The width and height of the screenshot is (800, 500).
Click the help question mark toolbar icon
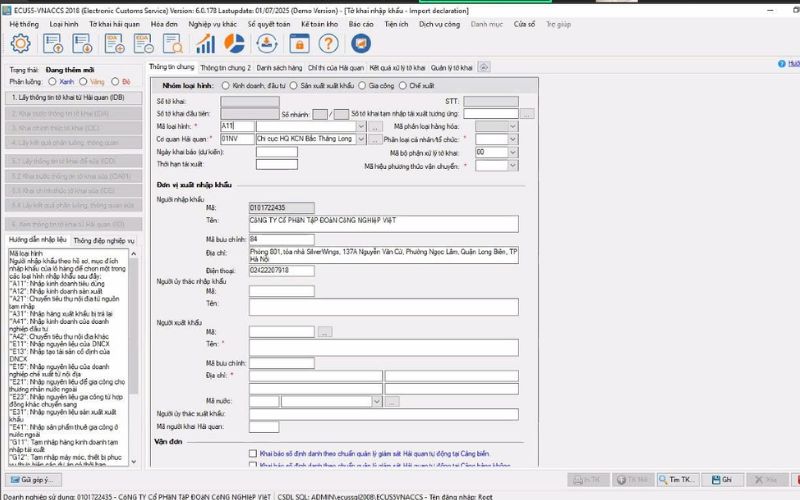coord(327,43)
